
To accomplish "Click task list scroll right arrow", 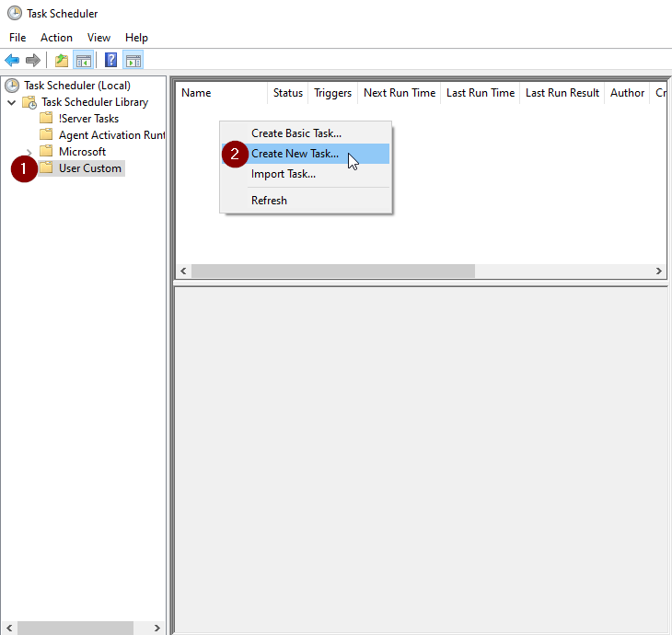I will tap(659, 271).
